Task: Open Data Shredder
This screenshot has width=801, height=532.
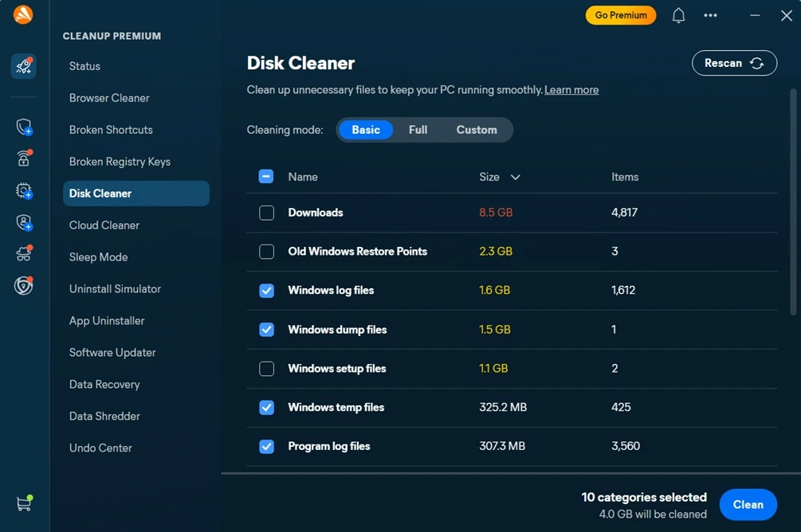Action: tap(104, 416)
